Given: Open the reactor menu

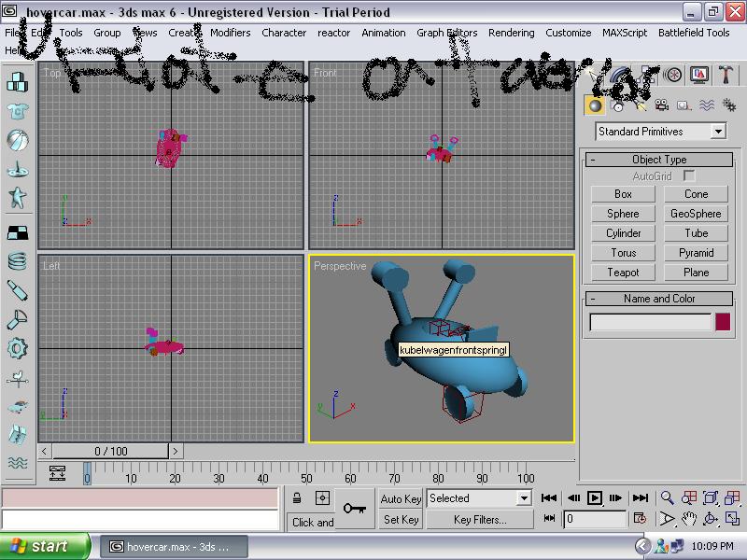Looking at the screenshot, I should pos(334,33).
